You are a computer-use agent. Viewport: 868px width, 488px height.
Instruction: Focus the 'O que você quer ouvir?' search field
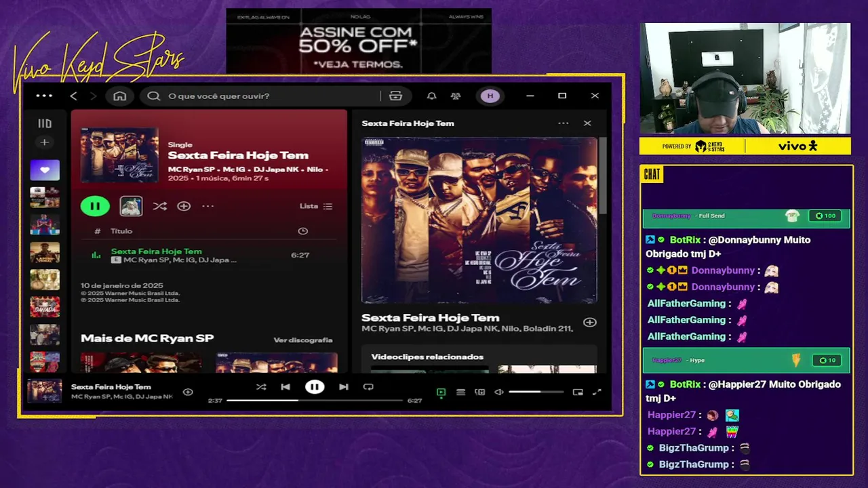(271, 96)
